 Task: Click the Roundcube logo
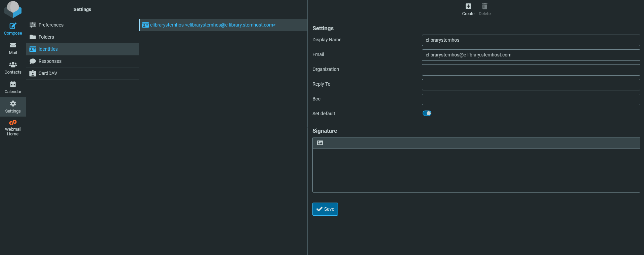click(x=13, y=9)
